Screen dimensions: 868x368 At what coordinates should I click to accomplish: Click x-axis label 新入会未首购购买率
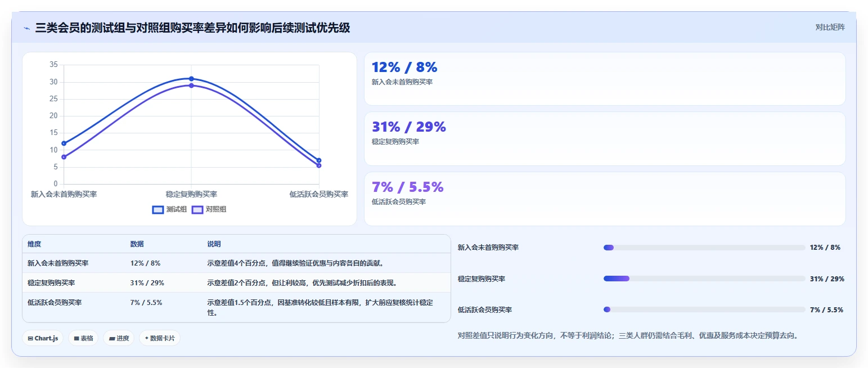click(x=64, y=194)
